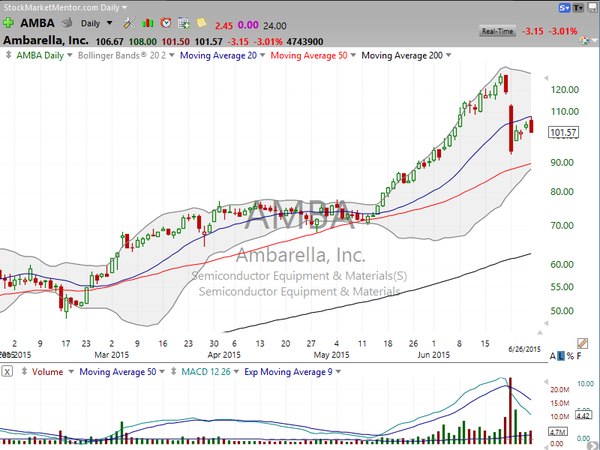Click the 24.00 value in toolbar
Image resolution: width=600 pixels, height=450 pixels.
pyautogui.click(x=275, y=26)
